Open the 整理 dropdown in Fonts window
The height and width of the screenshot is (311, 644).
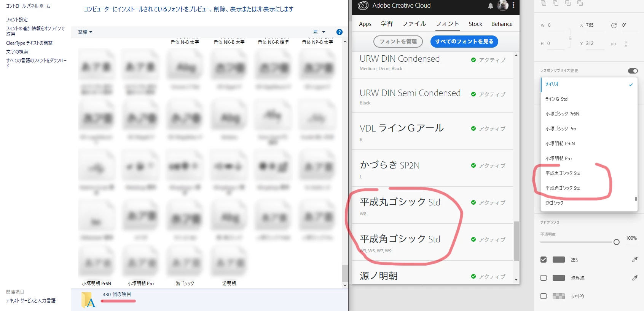pyautogui.click(x=85, y=32)
